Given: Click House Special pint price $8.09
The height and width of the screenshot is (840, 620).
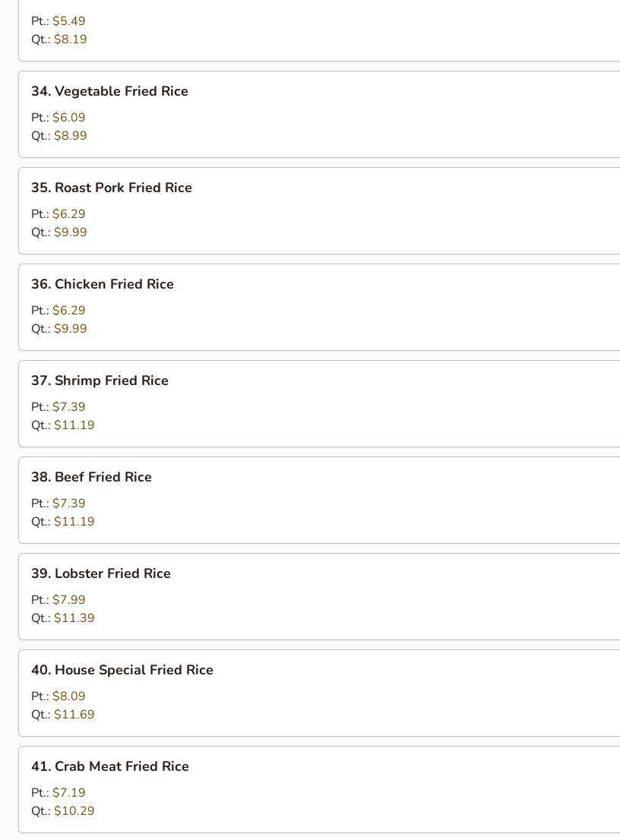Looking at the screenshot, I should pyautogui.click(x=69, y=696).
